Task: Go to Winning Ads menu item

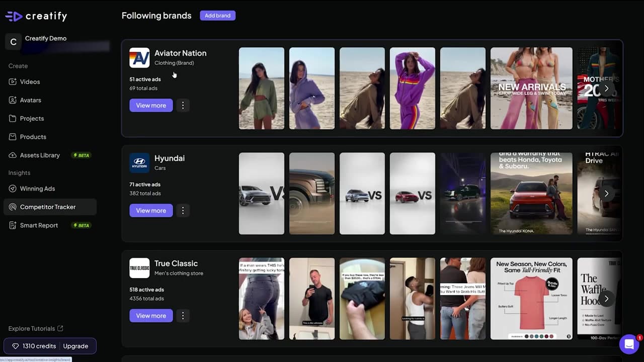Action: coord(37,189)
